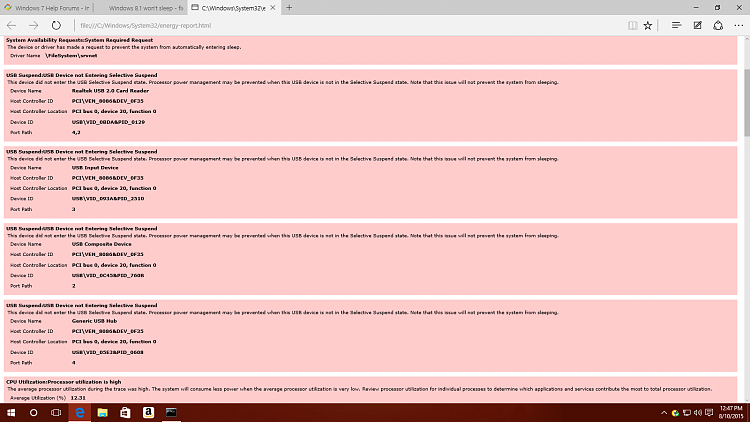750x422 pixels.
Task: Select Device ID USB\VID_0BDA&PID_0129
Action: (x=108, y=122)
